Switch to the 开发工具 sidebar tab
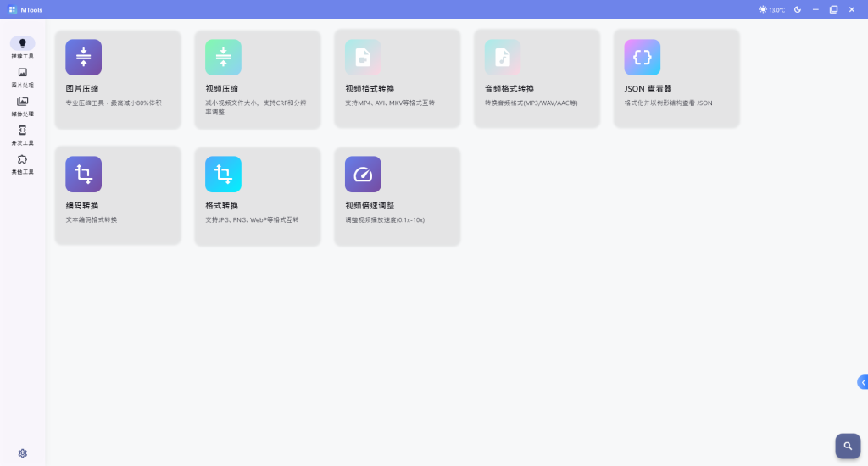This screenshot has width=868, height=466. click(22, 135)
